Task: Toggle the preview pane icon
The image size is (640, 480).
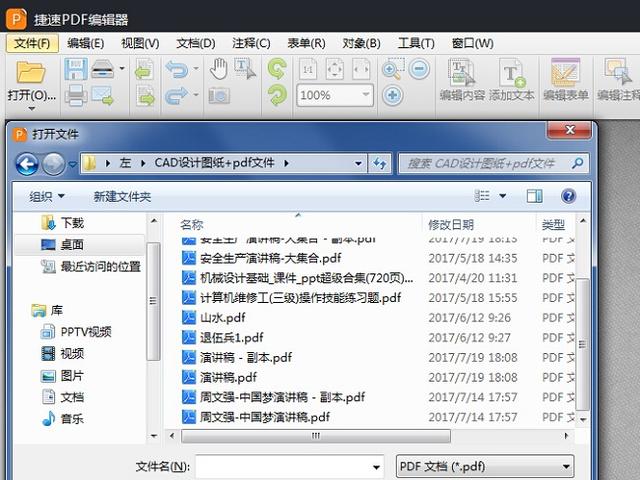Action: 534,196
